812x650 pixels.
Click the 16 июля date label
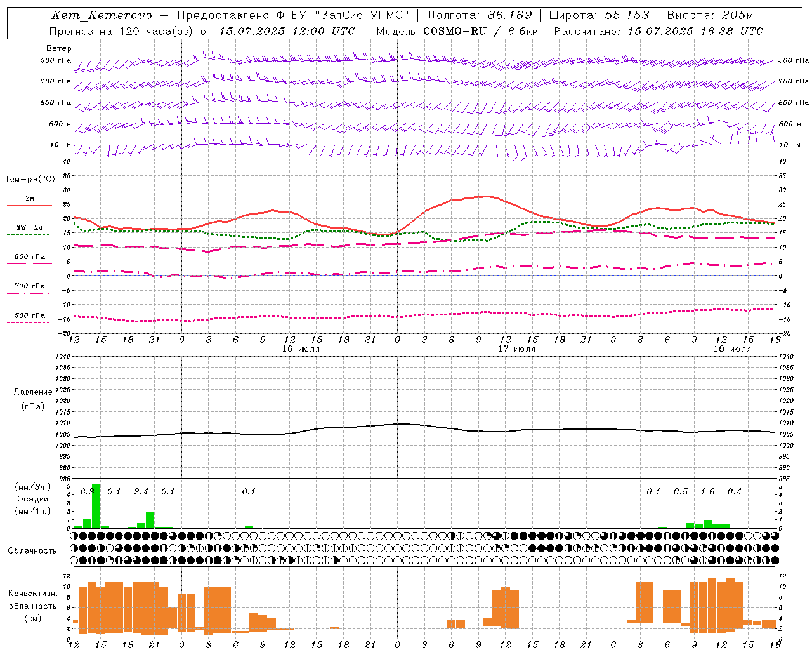coord(300,349)
